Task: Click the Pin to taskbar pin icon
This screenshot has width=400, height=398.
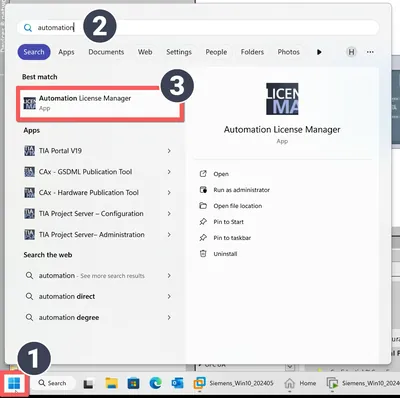Action: [x=203, y=238]
